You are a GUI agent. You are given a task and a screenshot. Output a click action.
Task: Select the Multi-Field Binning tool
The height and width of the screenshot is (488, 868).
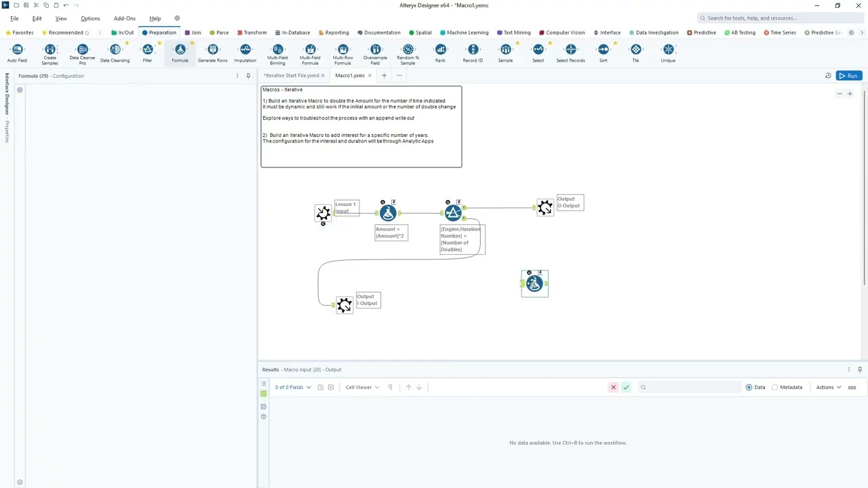coord(277,54)
